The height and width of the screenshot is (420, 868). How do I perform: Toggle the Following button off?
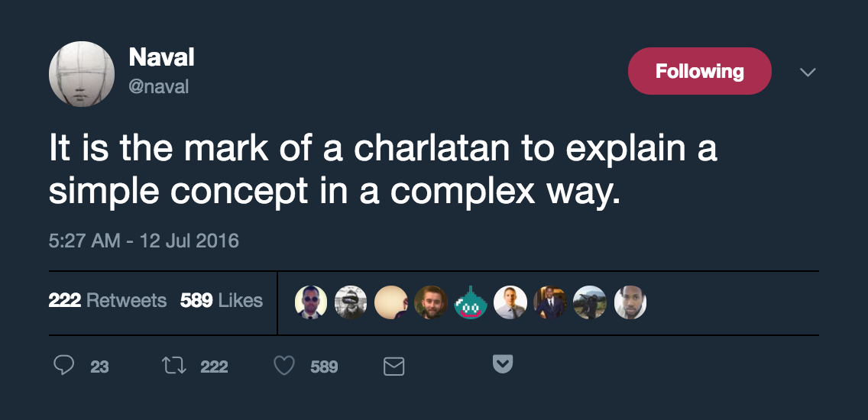click(x=699, y=71)
